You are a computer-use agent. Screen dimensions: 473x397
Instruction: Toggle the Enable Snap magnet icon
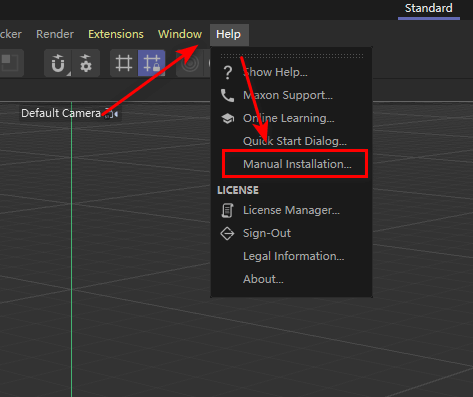58,63
